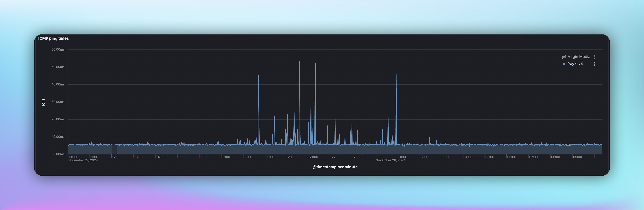Click the Yayzi v4 blue color dot
The image size is (644, 210).
[x=564, y=64]
